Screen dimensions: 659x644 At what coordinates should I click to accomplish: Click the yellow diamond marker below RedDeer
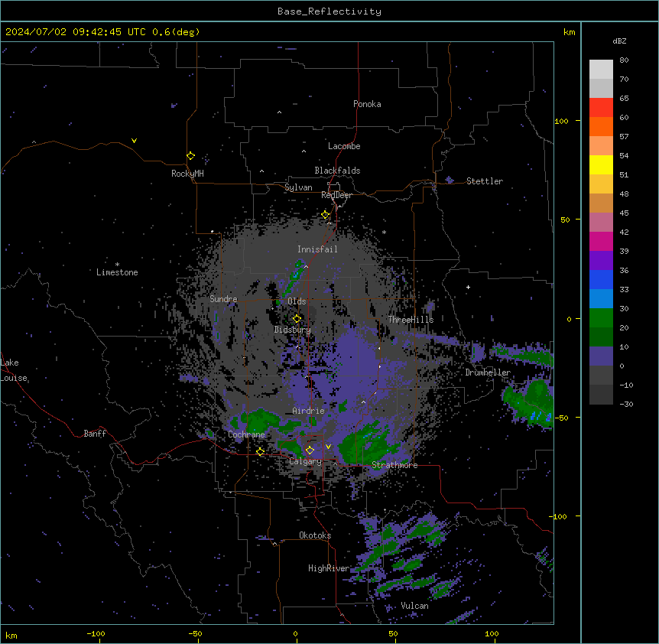[325, 214]
